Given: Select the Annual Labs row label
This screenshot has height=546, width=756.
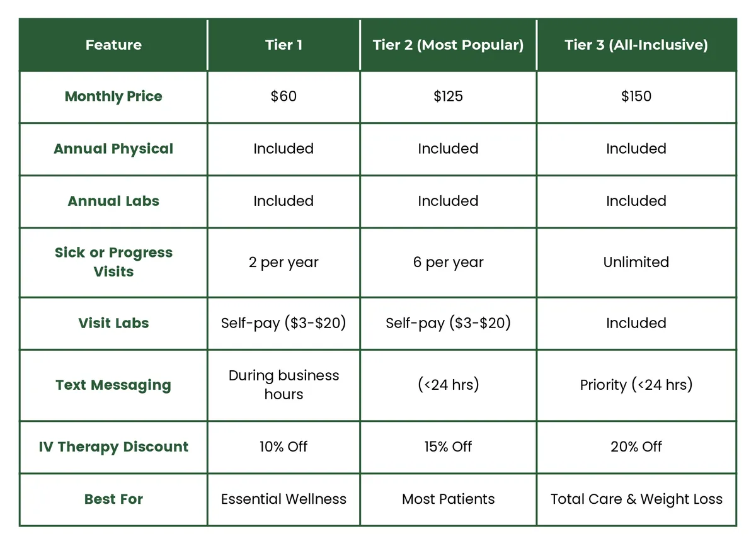Looking at the screenshot, I should tap(113, 202).
